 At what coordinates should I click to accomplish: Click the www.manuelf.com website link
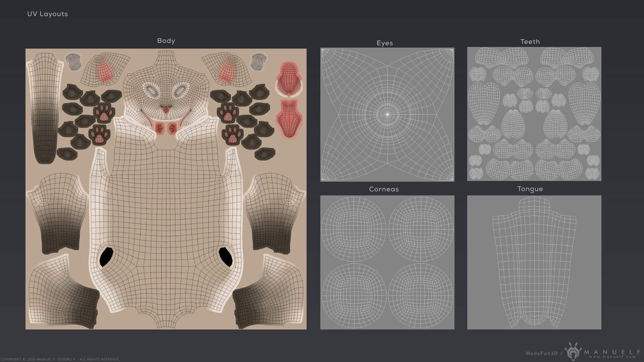point(612,357)
